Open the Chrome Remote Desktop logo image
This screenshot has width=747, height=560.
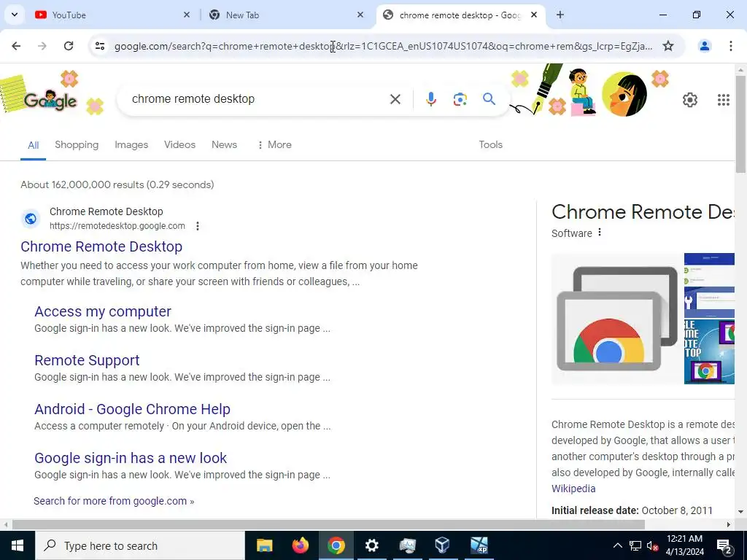point(617,319)
